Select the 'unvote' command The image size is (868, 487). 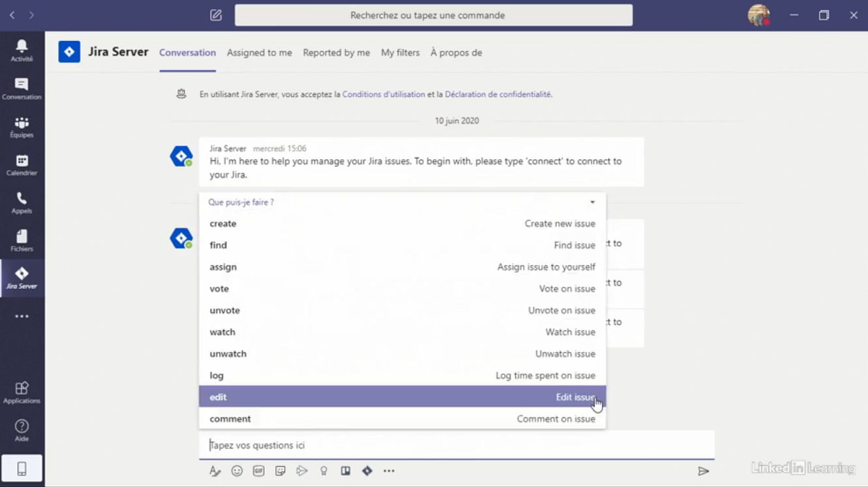click(402, 310)
